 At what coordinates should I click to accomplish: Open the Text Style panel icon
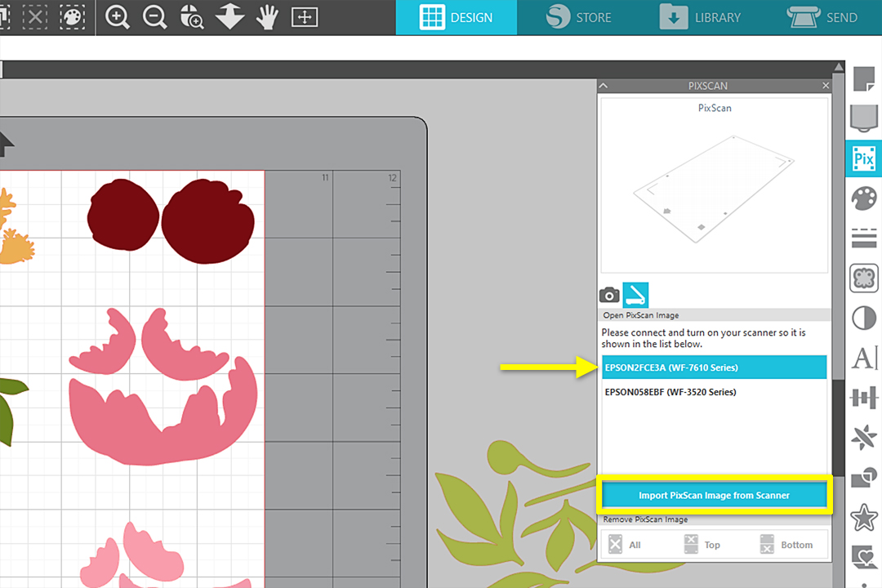click(x=865, y=358)
